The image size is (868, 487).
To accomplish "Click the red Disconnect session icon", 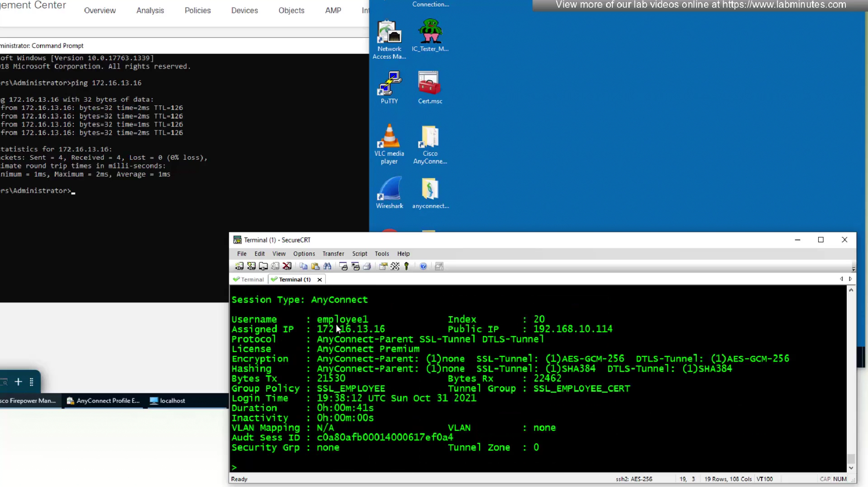I will tap(287, 266).
